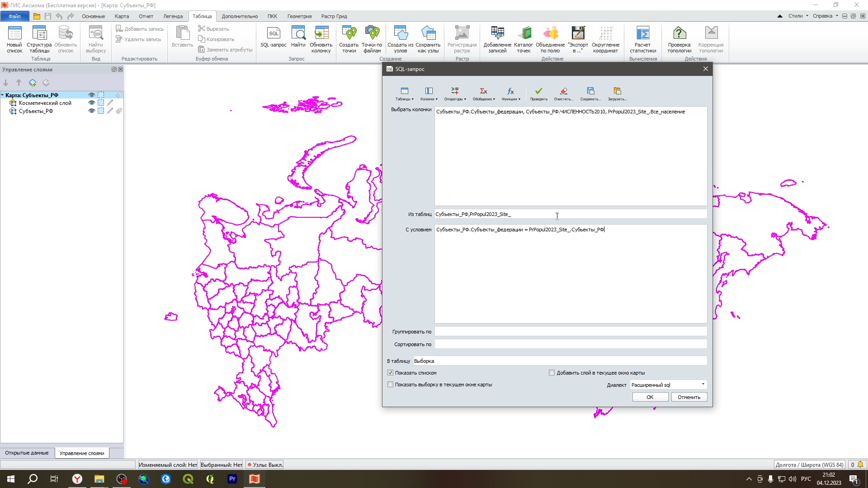The height and width of the screenshot is (488, 868).
Task: Click В таблицу Выборка field
Action: coord(560,361)
